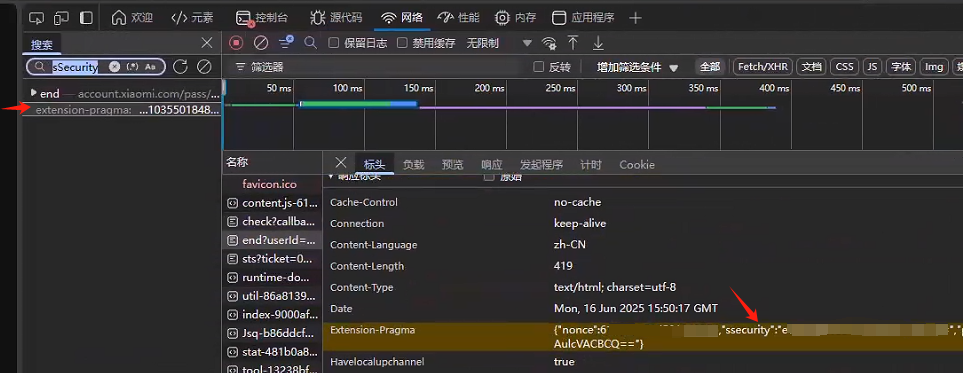Filter by Fetch/XHR requests

click(x=763, y=67)
